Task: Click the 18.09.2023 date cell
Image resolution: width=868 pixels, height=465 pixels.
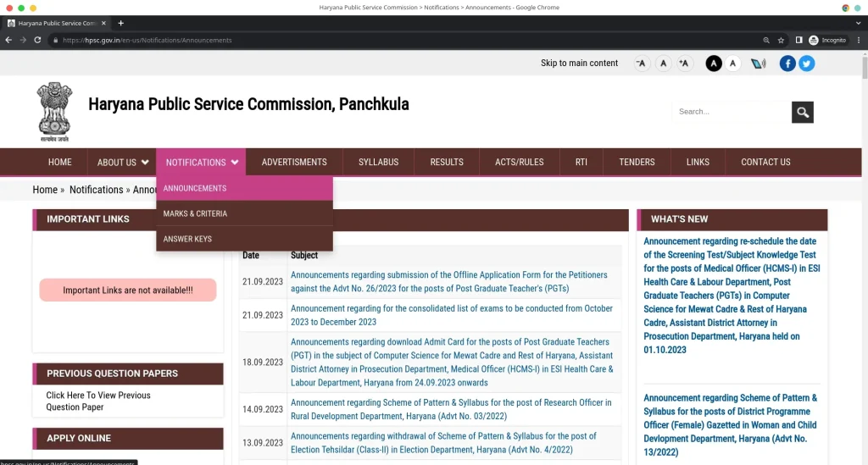Action: click(x=263, y=363)
